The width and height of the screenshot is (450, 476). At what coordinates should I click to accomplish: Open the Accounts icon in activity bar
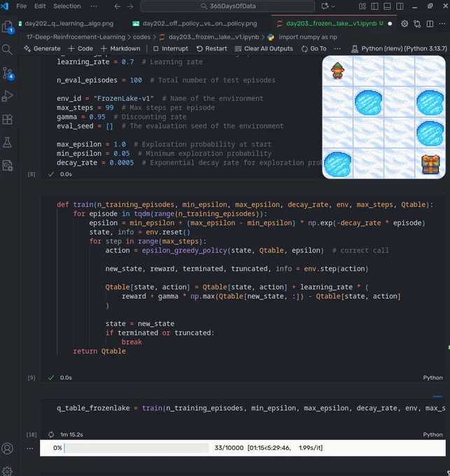tap(7, 449)
